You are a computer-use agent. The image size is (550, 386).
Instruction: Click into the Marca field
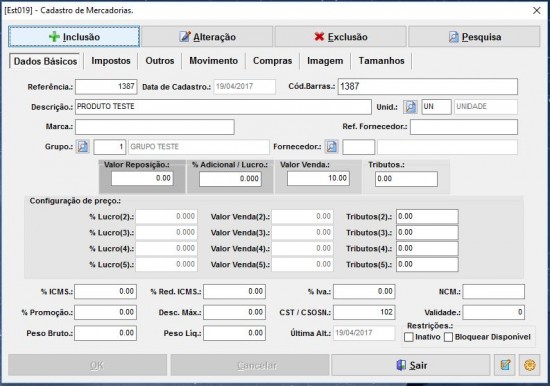click(155, 127)
